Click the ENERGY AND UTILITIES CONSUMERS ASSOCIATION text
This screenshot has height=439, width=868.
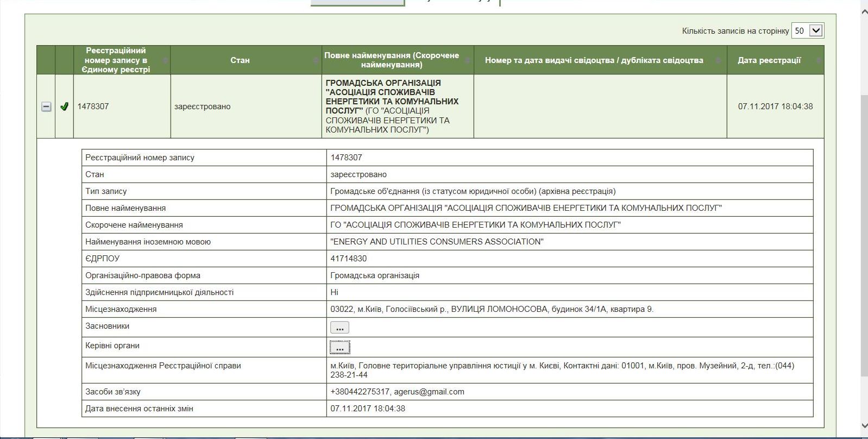pyautogui.click(x=437, y=242)
